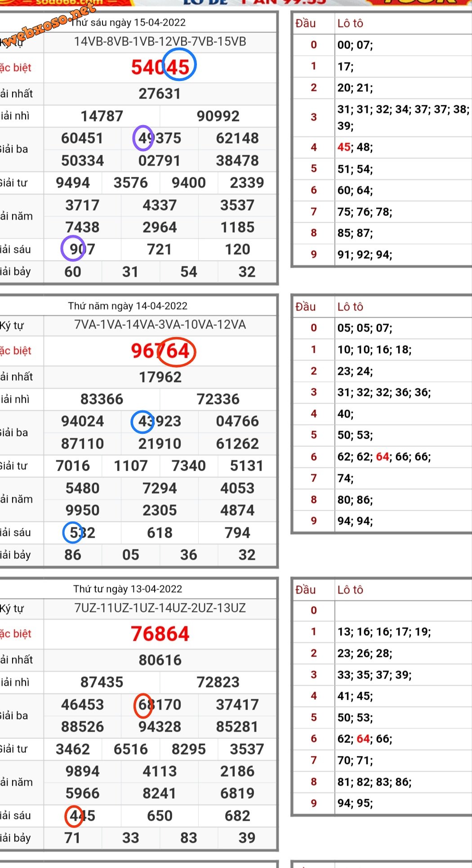472x868 pixels.
Task: Select the code string "7UZ-11UZ-1UZ-14UZ-2UZ-13UZ"
Action: [160, 608]
